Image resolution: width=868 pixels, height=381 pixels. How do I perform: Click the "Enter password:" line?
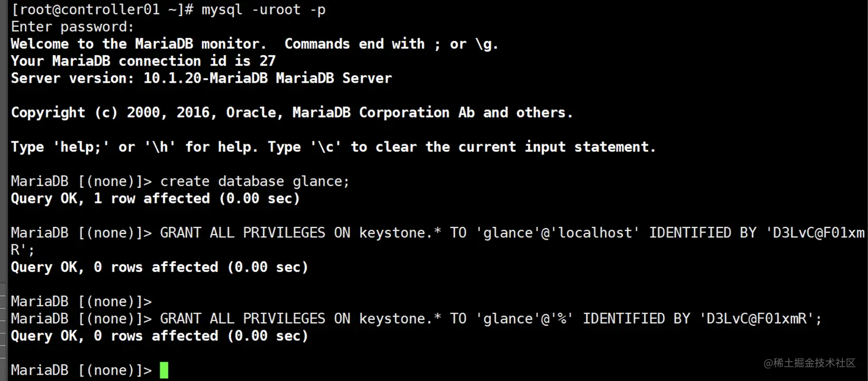click(x=72, y=27)
